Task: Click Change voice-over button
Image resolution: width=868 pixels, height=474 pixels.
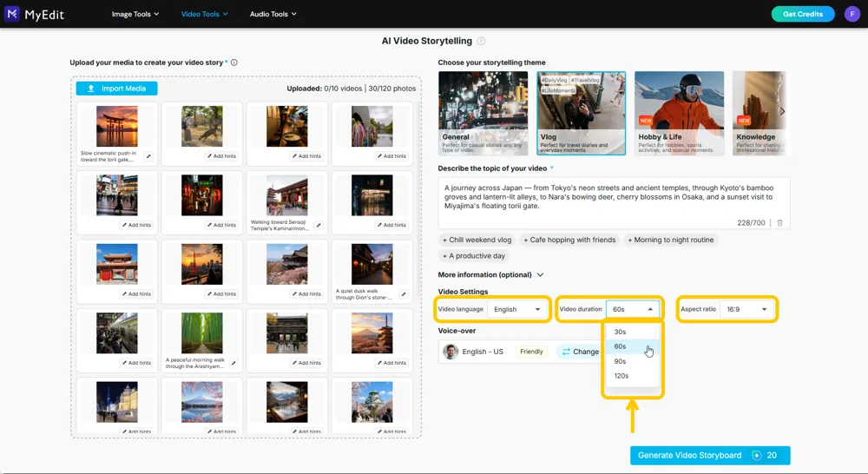Action: (580, 352)
